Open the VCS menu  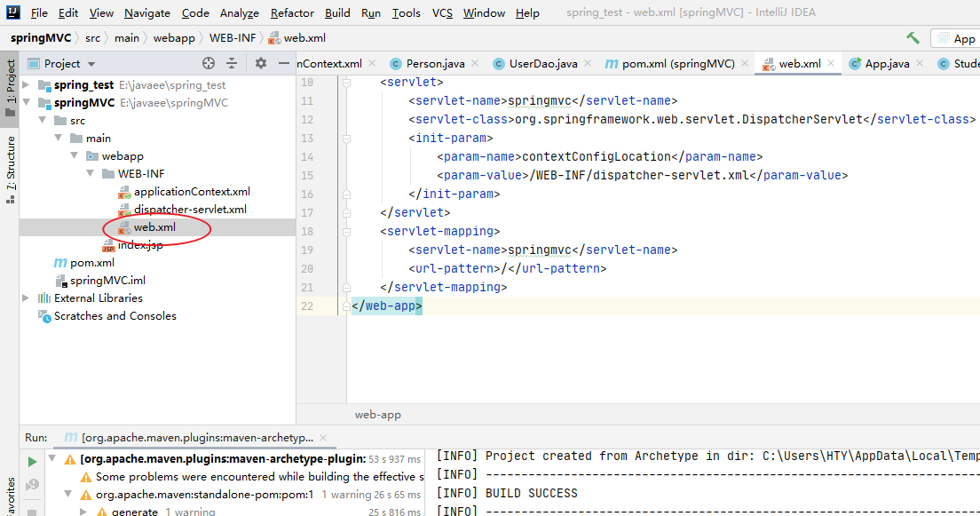point(442,13)
